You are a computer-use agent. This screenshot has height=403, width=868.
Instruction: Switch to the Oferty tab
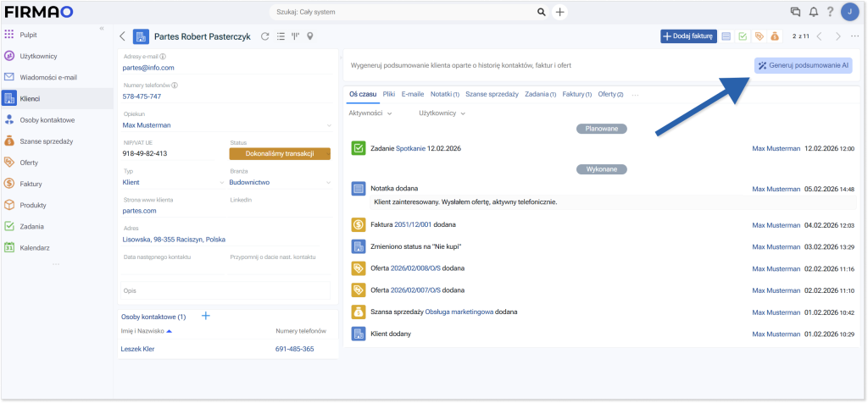tap(609, 94)
